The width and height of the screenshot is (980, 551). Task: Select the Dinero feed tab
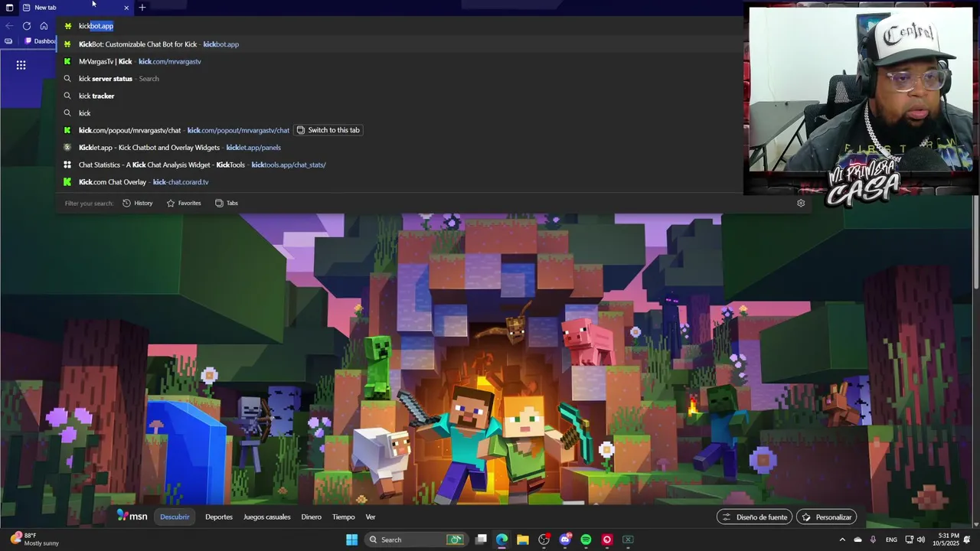tap(312, 517)
